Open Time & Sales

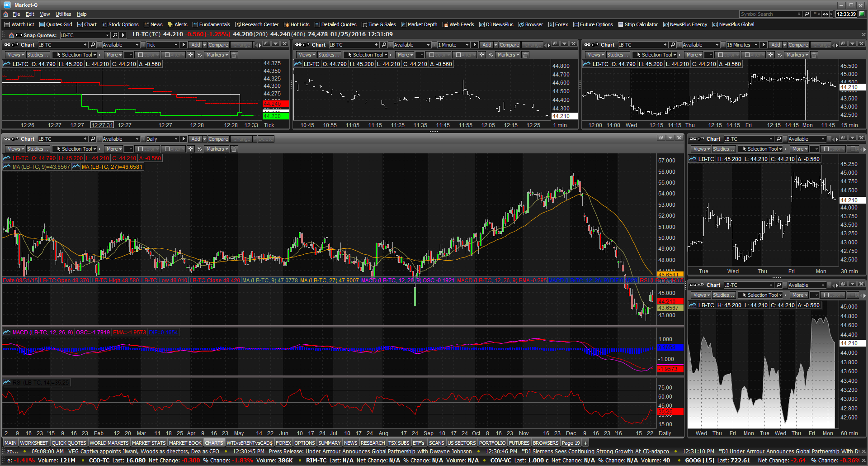click(379, 24)
